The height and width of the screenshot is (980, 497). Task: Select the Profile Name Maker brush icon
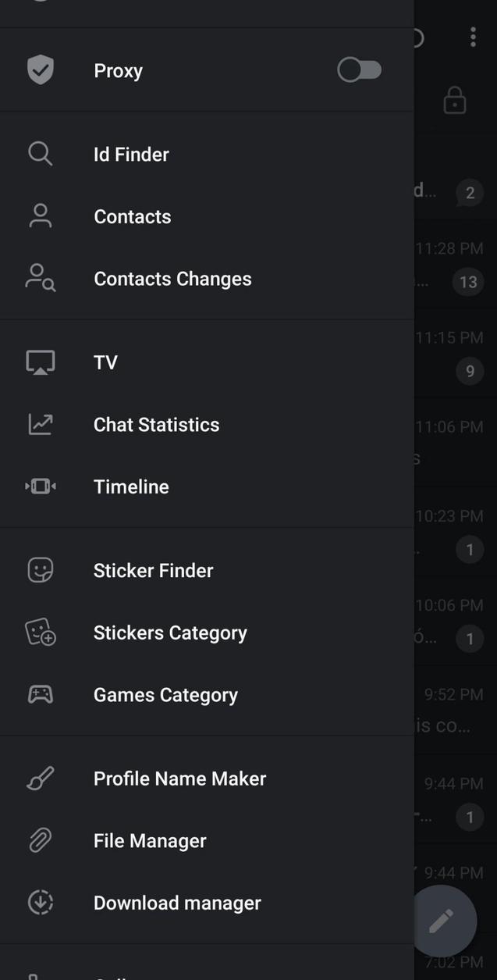click(x=39, y=778)
